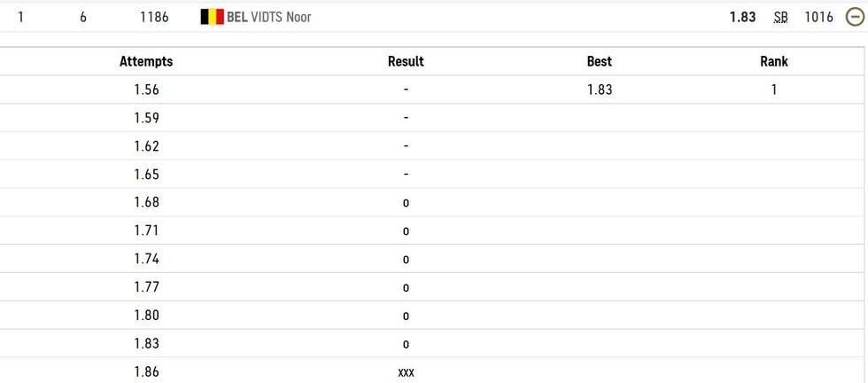Click the 1.86 attempt height
This screenshot has width=868, height=383.
click(x=147, y=371)
